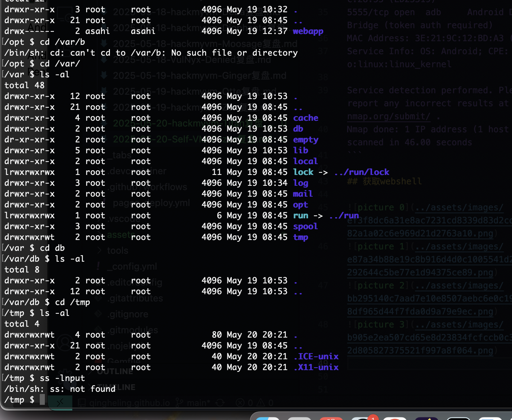
Task: Click the log directory entry
Action: [x=300, y=183]
